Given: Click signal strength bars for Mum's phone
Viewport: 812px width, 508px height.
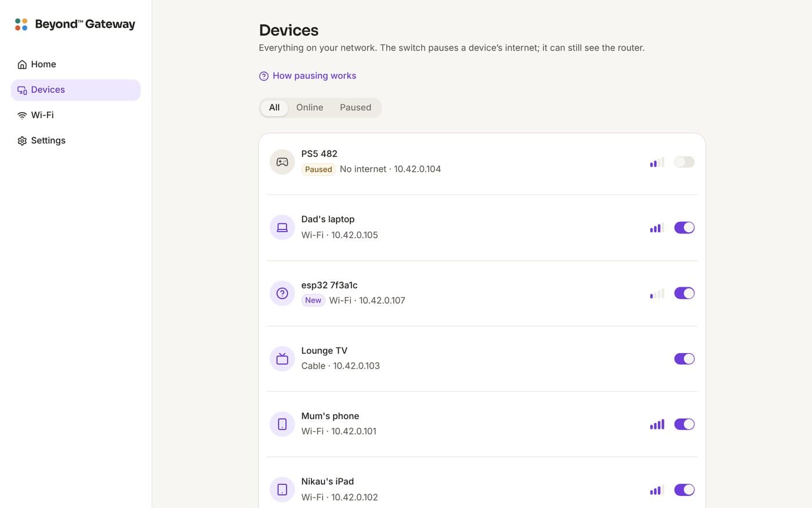Looking at the screenshot, I should click(657, 424).
